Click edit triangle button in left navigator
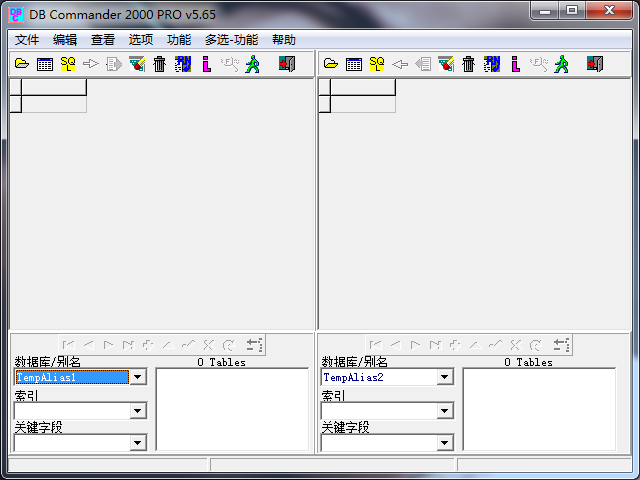640x480 pixels. [x=169, y=345]
